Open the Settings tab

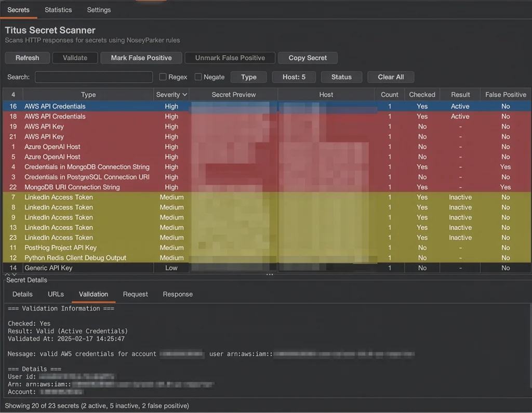tap(99, 9)
